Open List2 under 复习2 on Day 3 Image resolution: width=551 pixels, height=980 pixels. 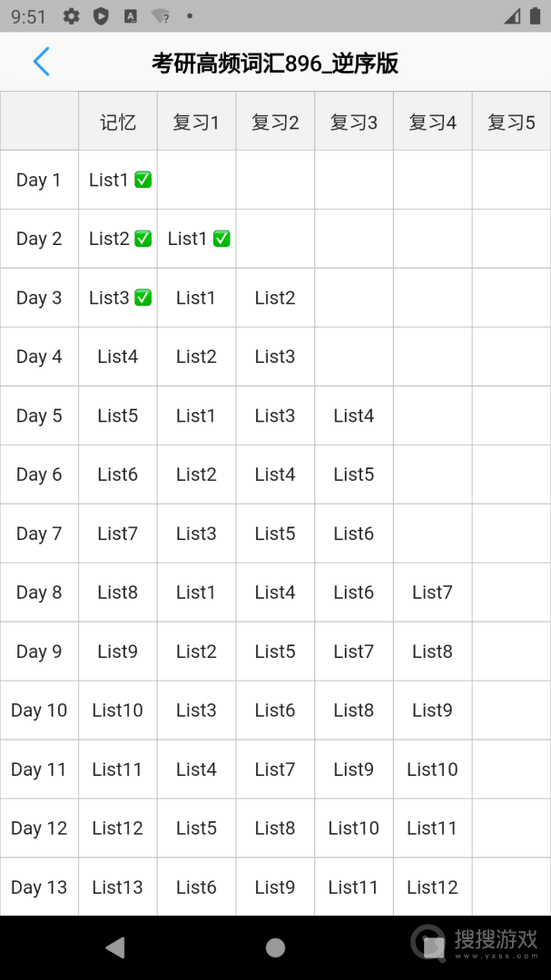pos(275,299)
